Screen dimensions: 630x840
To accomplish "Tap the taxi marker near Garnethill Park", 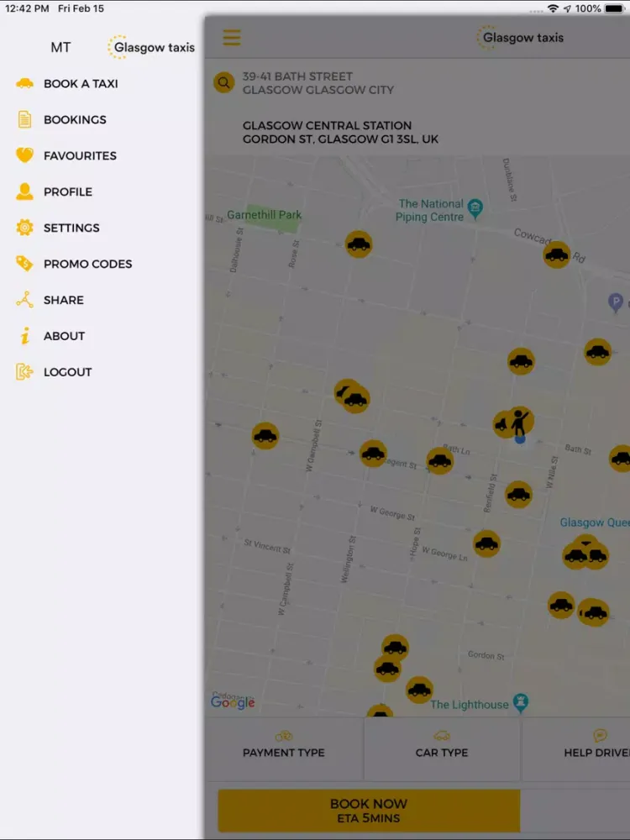I will (359, 244).
